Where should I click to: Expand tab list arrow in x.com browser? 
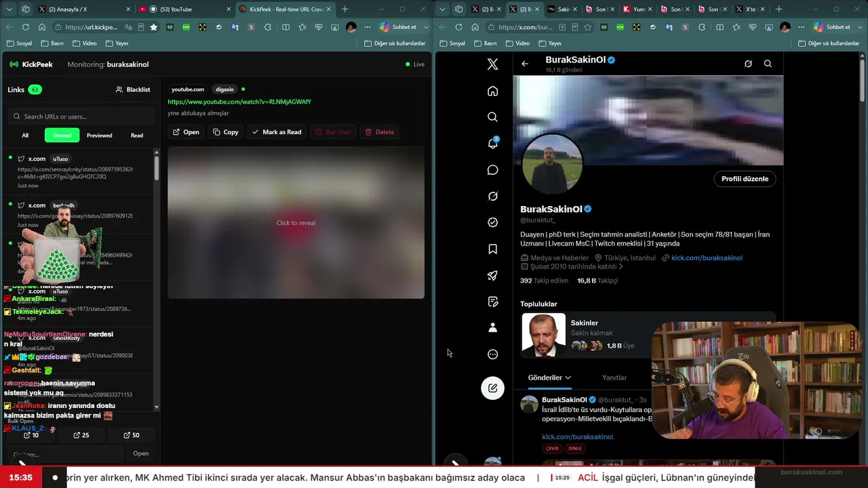tap(442, 9)
